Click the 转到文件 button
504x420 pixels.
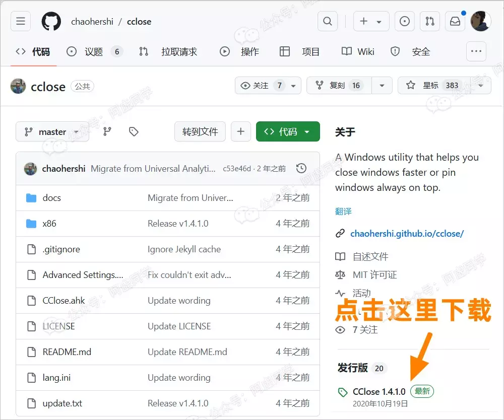200,131
